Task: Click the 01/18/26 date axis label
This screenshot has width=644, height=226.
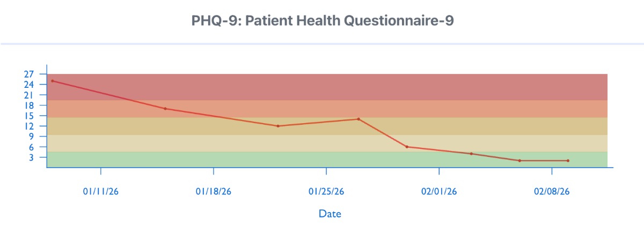Action: coord(213,191)
